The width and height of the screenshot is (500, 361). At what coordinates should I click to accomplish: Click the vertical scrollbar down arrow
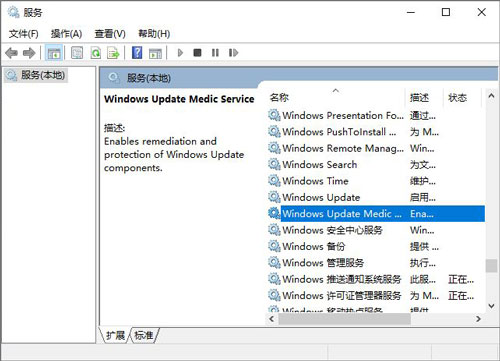click(491, 306)
